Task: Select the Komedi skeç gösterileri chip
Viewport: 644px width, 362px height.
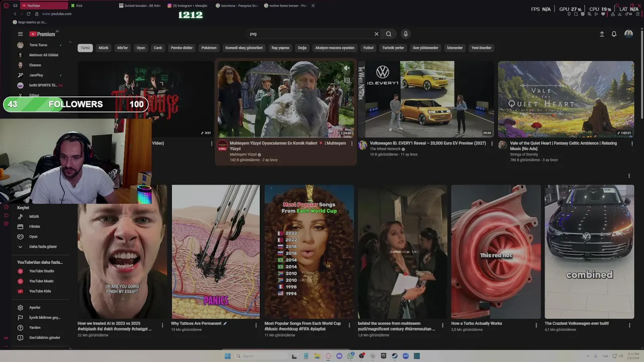Action: click(x=244, y=48)
